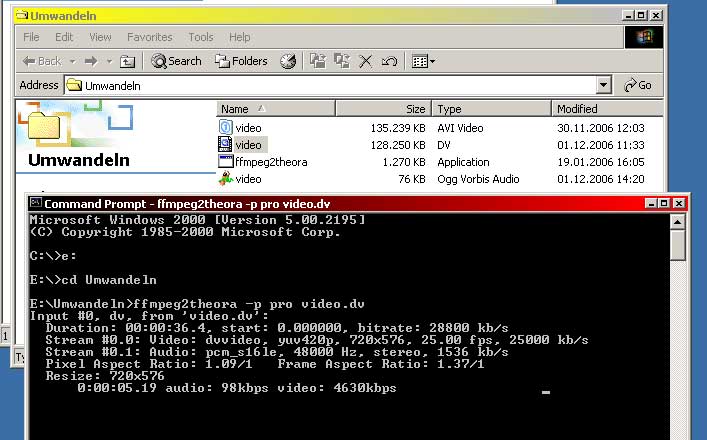Click the ffmpeg2theora file name
The height and width of the screenshot is (440, 707).
tap(271, 162)
